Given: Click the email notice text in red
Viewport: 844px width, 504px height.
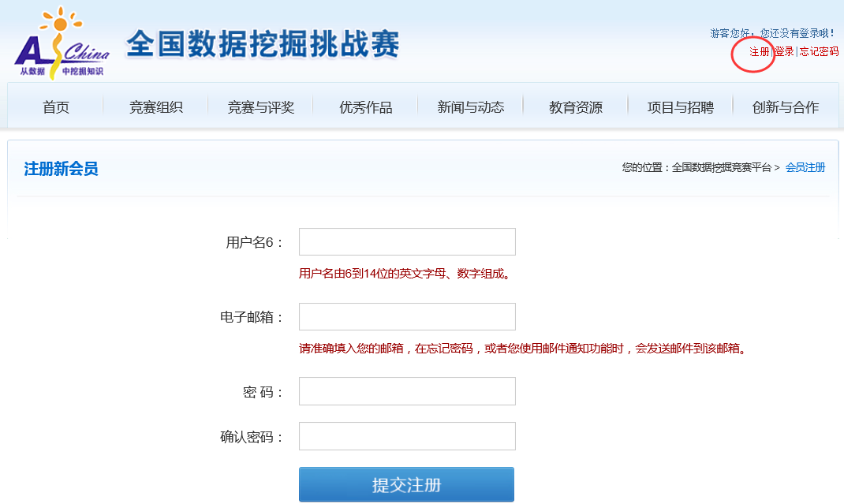Looking at the screenshot, I should coord(523,349).
